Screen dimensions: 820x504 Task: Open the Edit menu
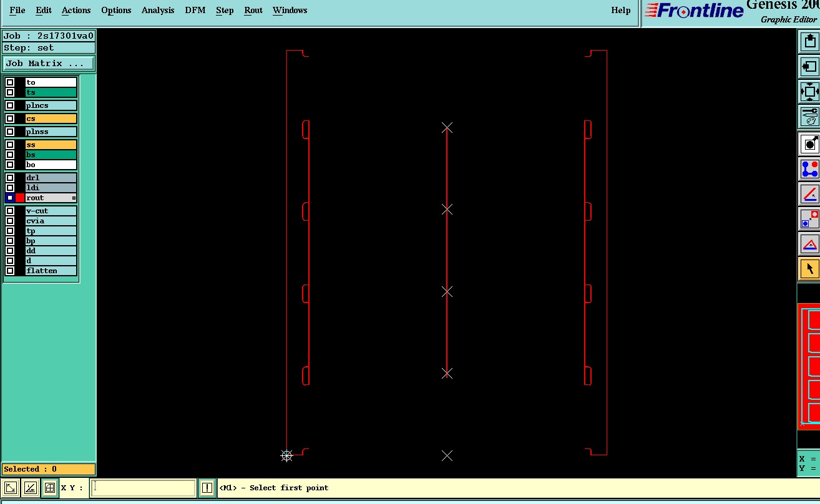44,10
